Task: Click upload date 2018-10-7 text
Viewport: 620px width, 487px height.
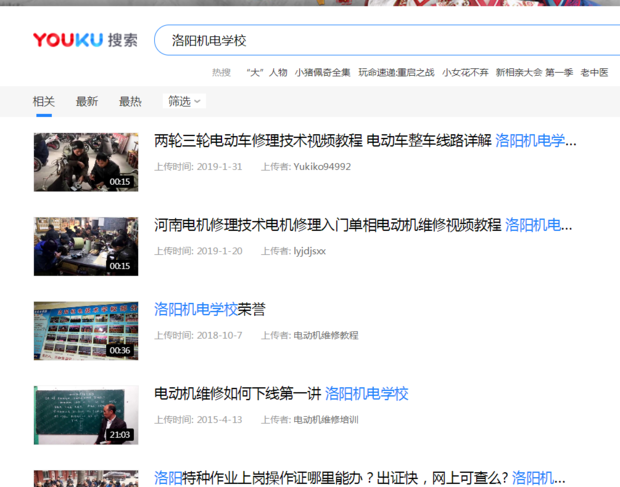Action: 219,335
